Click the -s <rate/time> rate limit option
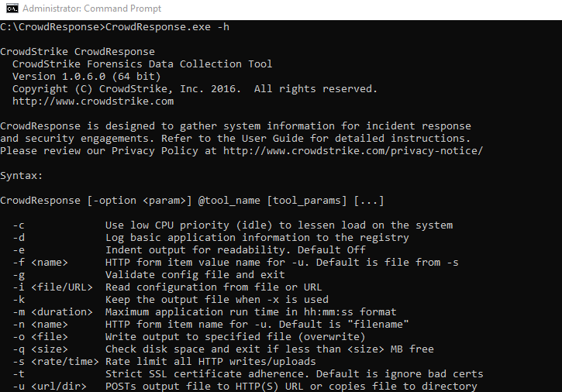Image resolution: width=562 pixels, height=392 pixels. pos(164,362)
